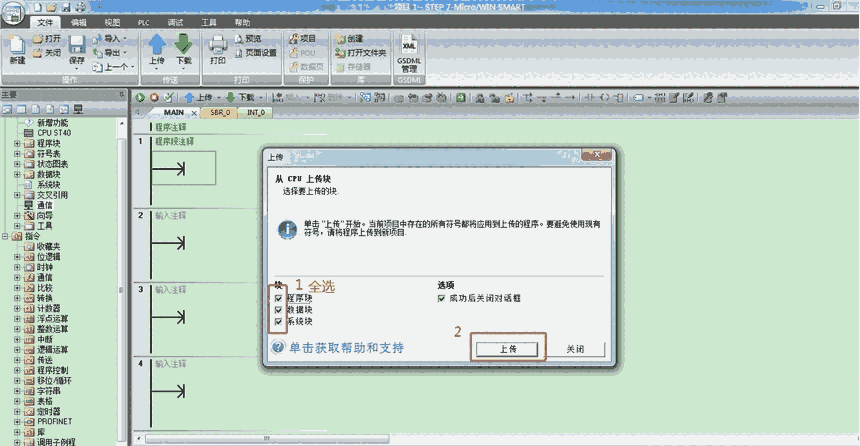
Task: Click the 打印 printer icon in the ribbon
Action: pyautogui.click(x=217, y=48)
